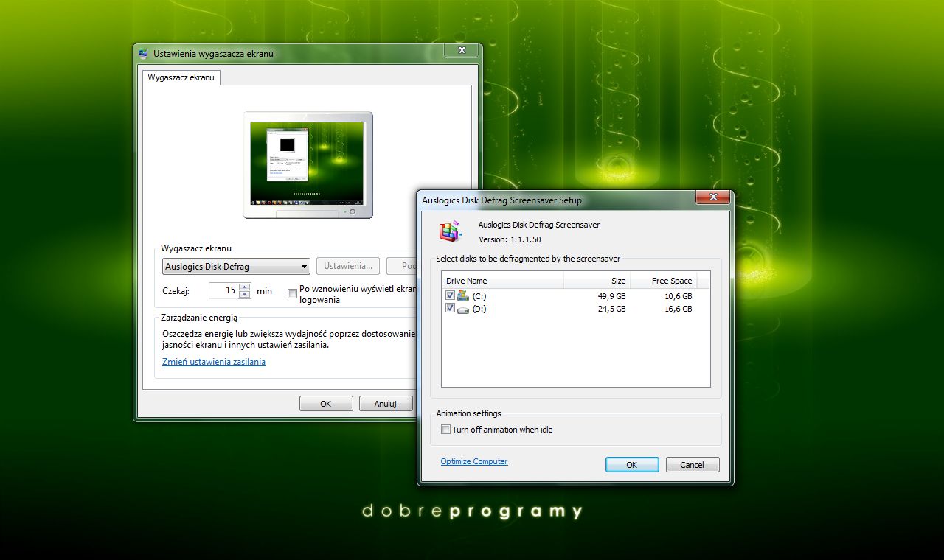Uncheck the (D:) drive checkbox
The width and height of the screenshot is (944, 560).
pos(450,309)
